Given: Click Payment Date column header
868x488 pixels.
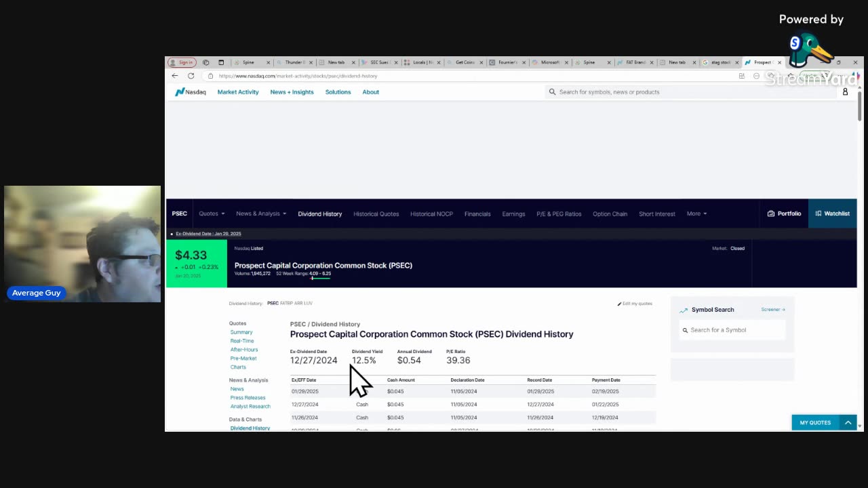Looking at the screenshot, I should coord(606,380).
